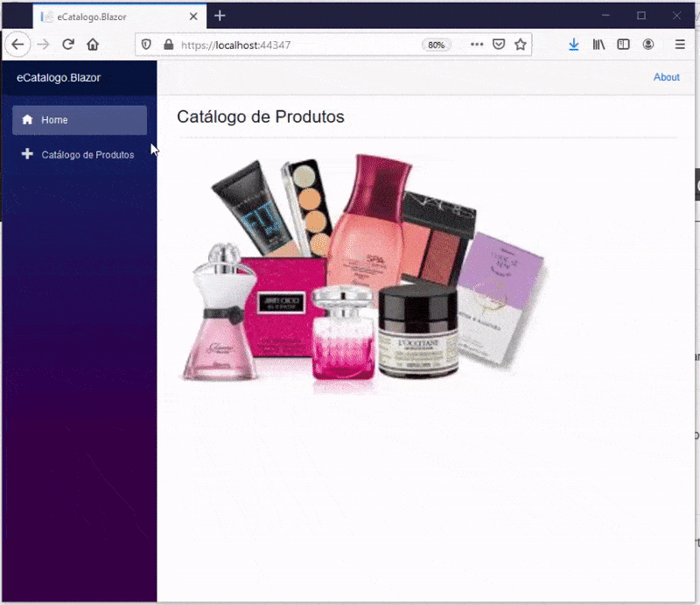The height and width of the screenshot is (605, 700).
Task: Click the Catálogo de Produtos page heading
Action: tap(261, 117)
